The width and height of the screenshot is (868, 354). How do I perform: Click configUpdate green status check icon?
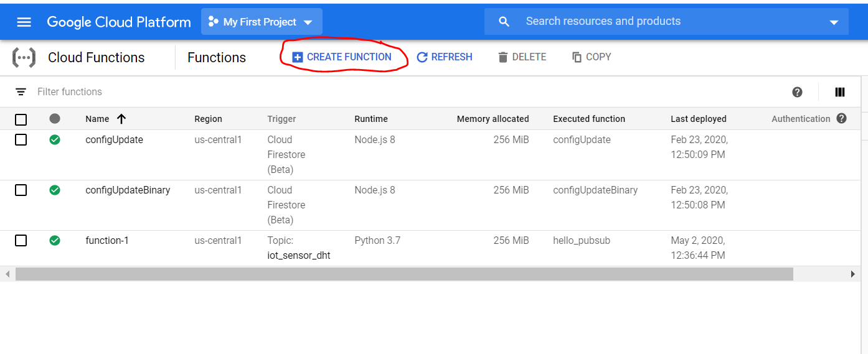[55, 139]
